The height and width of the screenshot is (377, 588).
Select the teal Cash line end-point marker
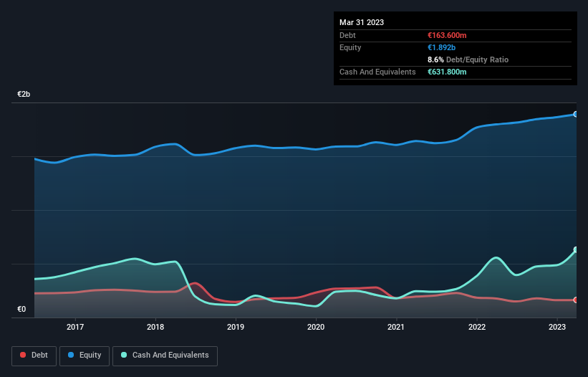[x=575, y=250]
